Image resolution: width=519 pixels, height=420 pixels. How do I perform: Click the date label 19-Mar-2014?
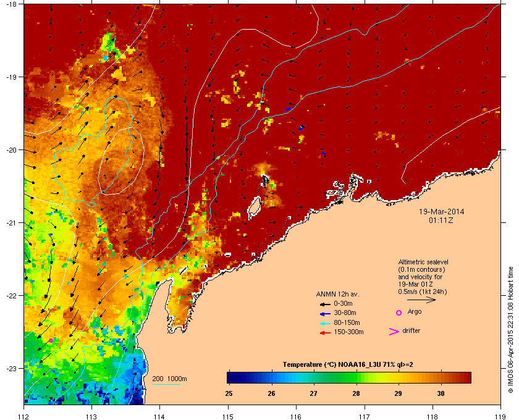(442, 211)
